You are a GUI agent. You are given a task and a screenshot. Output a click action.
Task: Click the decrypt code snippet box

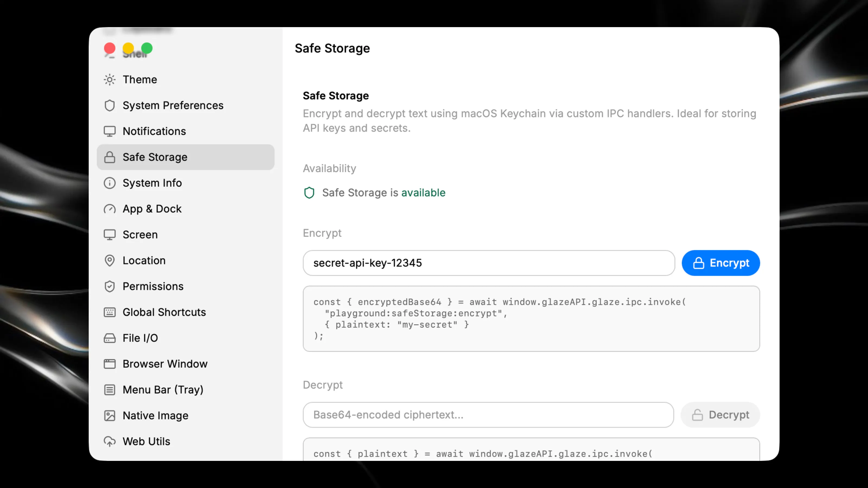pos(531,450)
